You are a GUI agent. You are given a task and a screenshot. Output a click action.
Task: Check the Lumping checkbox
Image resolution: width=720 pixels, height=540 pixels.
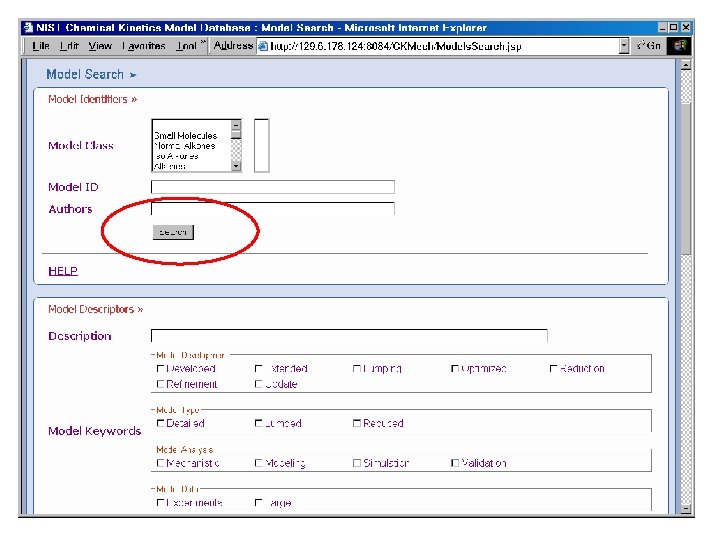(x=357, y=369)
